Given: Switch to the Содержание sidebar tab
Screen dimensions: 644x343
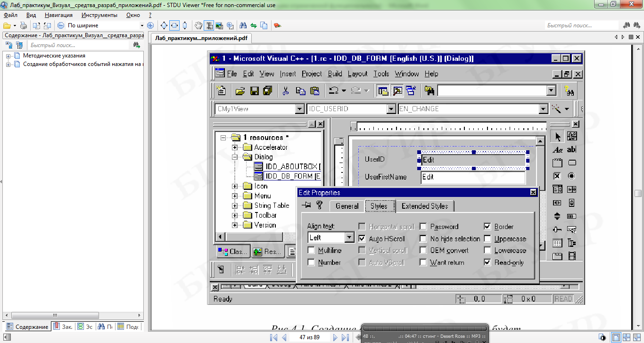Looking at the screenshot, I should [27, 327].
